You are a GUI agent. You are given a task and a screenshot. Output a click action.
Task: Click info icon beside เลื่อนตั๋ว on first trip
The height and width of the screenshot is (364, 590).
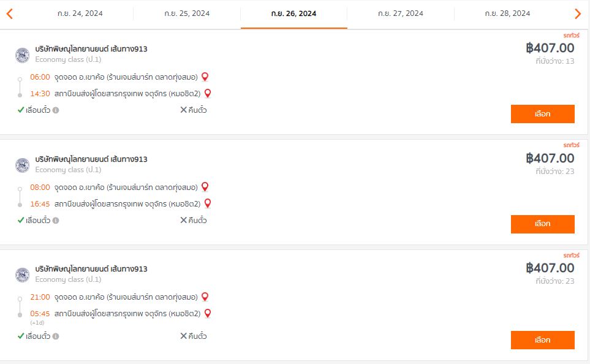(x=56, y=110)
